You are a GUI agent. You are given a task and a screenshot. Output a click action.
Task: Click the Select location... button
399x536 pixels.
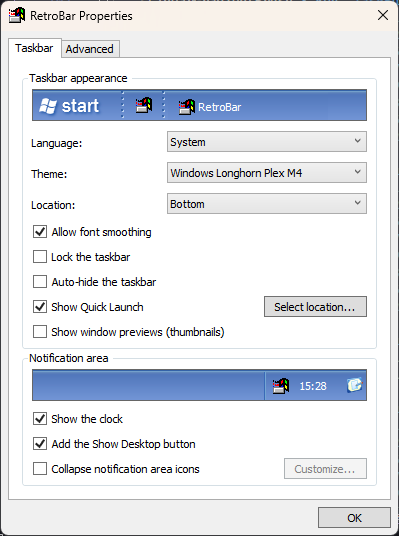click(315, 307)
